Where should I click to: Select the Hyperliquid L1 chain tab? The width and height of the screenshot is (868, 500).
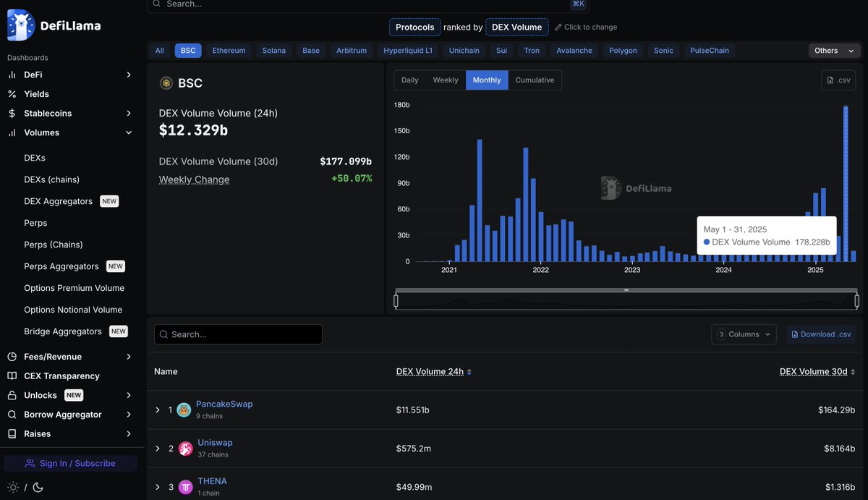[x=408, y=51]
